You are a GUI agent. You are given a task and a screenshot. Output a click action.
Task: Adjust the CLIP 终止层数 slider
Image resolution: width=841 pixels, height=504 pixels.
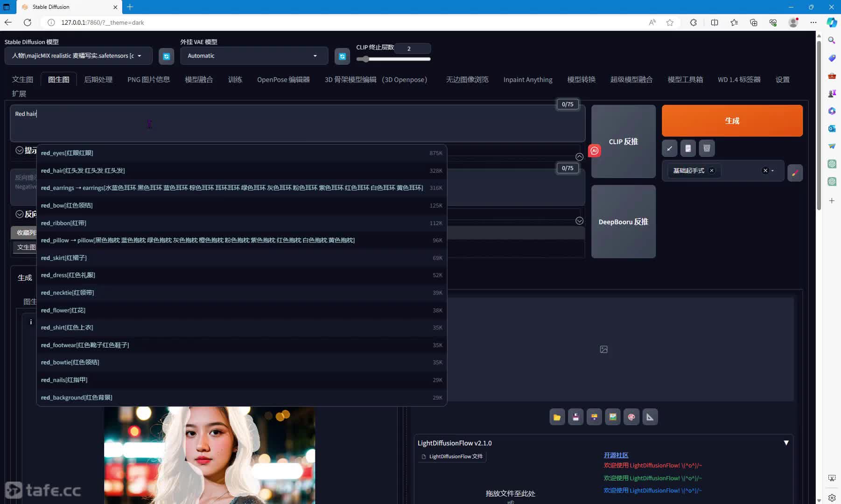393,59
